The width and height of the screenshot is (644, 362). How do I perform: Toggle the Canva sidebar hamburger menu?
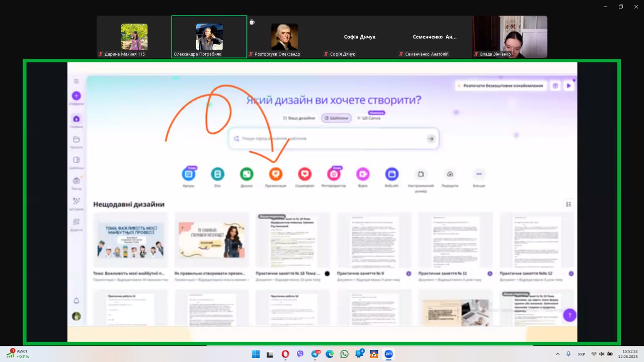coord(76,81)
